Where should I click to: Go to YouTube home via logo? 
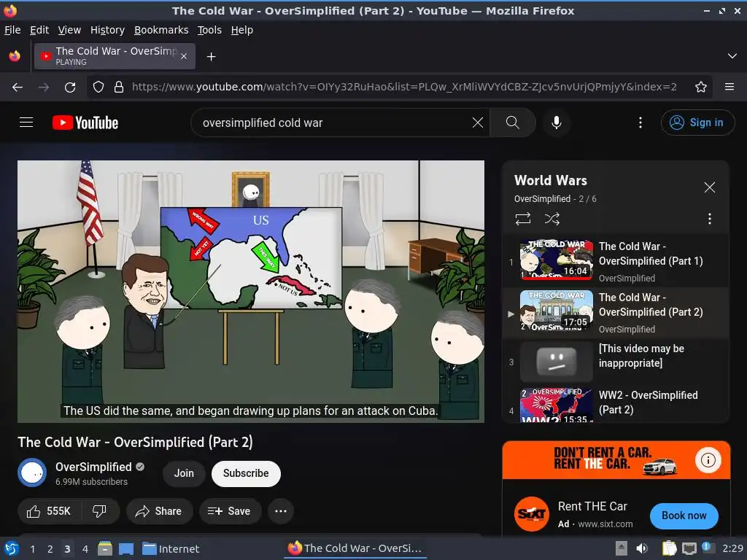pos(85,122)
